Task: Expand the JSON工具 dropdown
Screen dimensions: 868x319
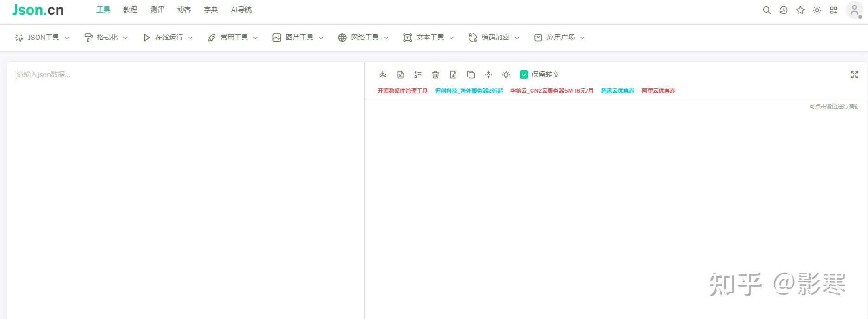Action: tap(42, 38)
